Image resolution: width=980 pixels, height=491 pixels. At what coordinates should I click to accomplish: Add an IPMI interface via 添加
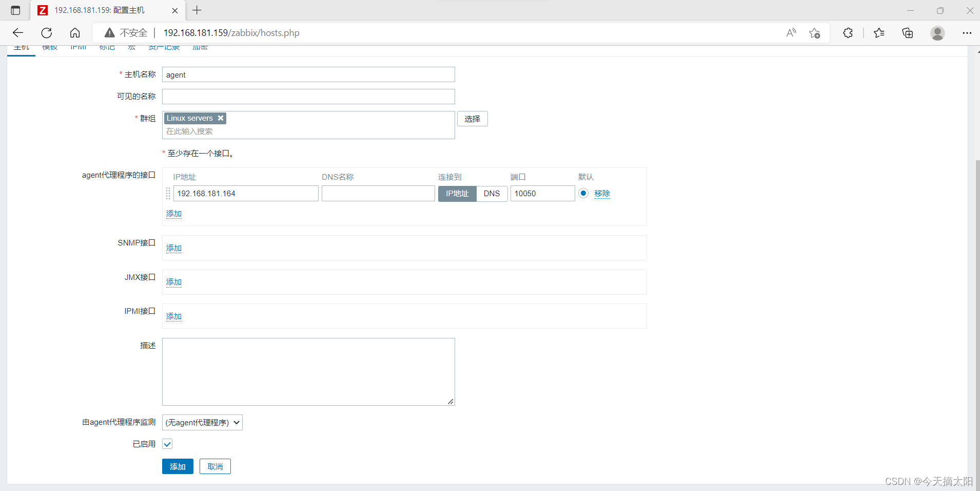[174, 316]
